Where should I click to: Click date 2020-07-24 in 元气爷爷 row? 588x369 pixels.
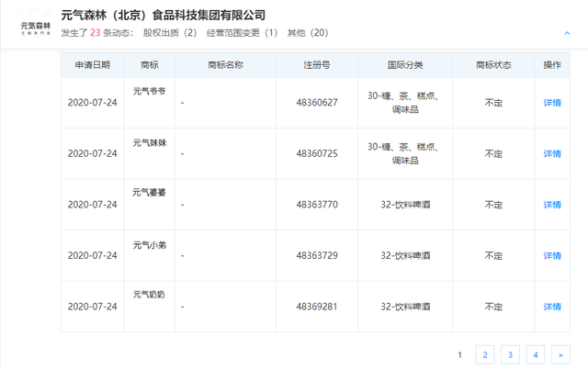[x=92, y=103]
